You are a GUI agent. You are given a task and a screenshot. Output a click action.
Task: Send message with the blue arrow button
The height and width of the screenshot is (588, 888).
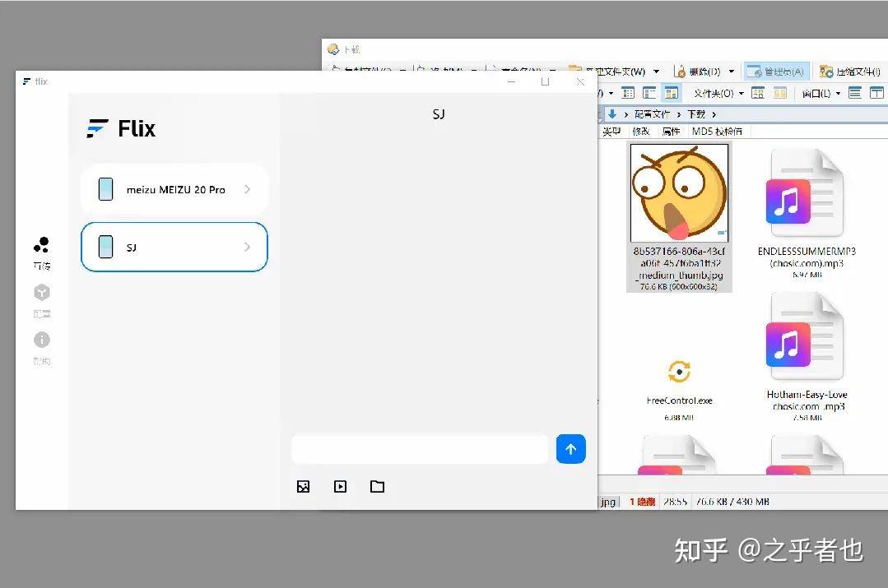[x=571, y=449]
